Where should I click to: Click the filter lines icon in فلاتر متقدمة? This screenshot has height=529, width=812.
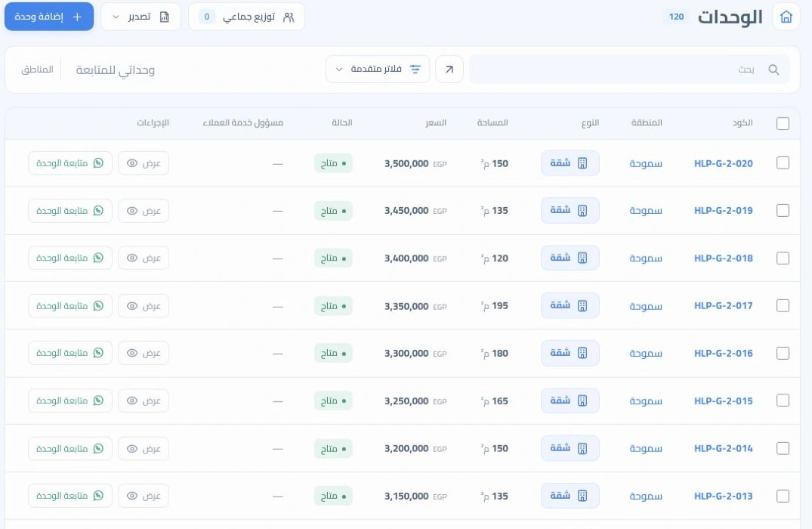point(415,69)
